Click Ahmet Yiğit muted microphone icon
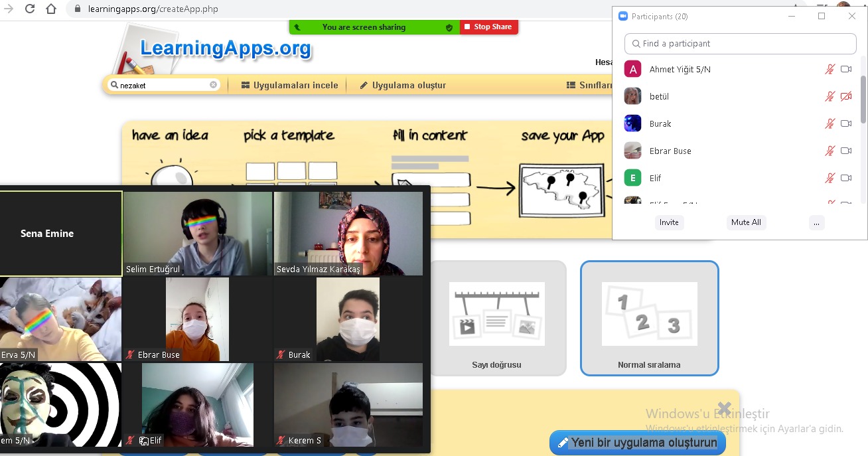 coord(830,69)
